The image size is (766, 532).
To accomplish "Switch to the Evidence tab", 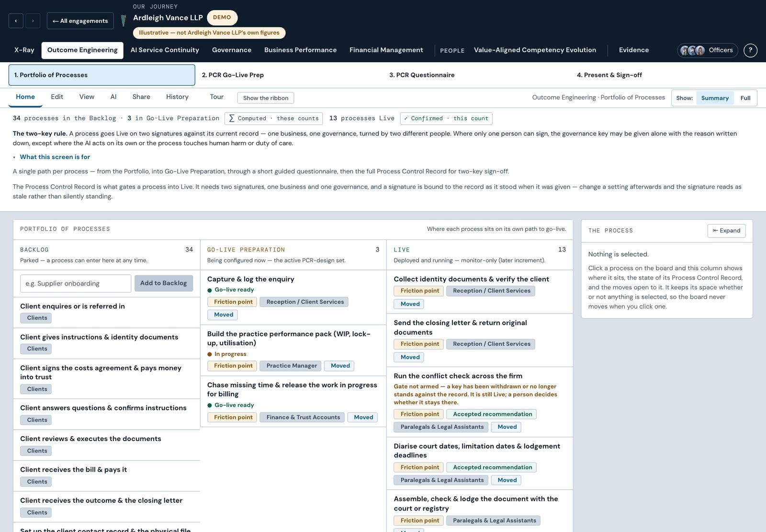I will (x=634, y=50).
